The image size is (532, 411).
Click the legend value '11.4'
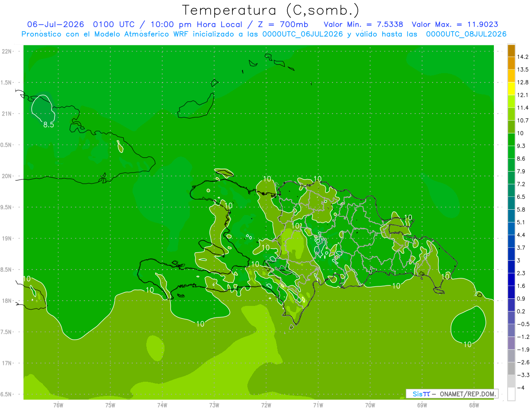pyautogui.click(x=524, y=108)
